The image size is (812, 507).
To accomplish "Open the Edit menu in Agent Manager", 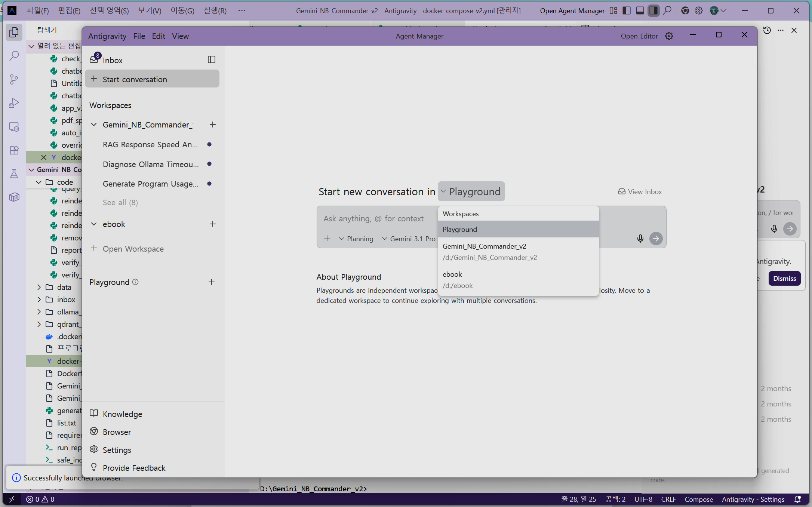I will tap(159, 36).
